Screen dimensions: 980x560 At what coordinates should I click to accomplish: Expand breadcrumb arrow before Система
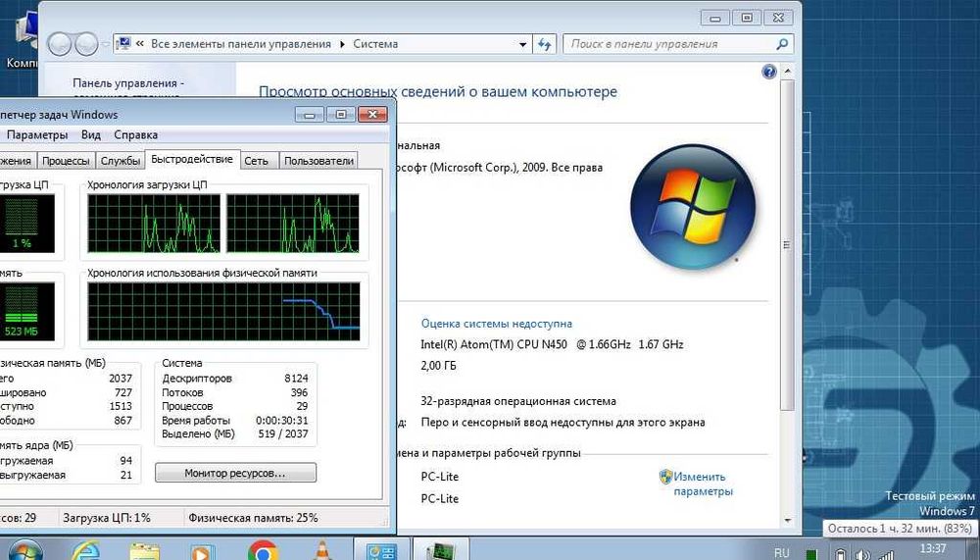coord(342,44)
